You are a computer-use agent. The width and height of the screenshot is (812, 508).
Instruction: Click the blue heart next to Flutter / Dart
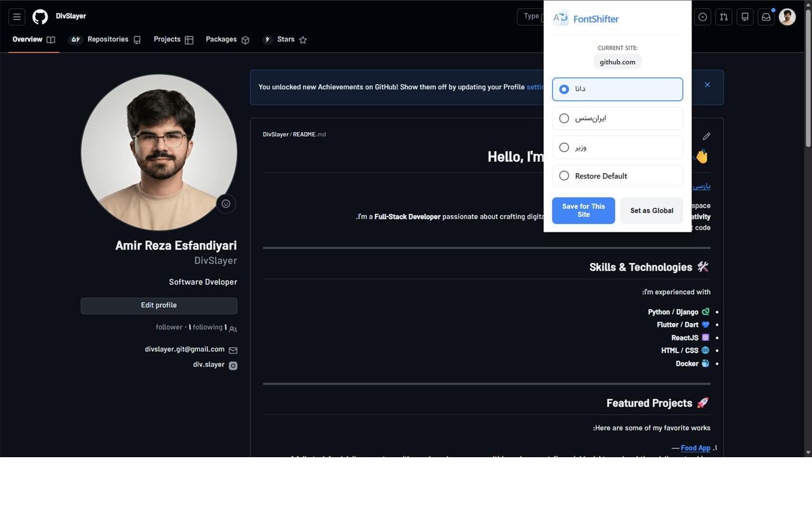[x=705, y=325]
